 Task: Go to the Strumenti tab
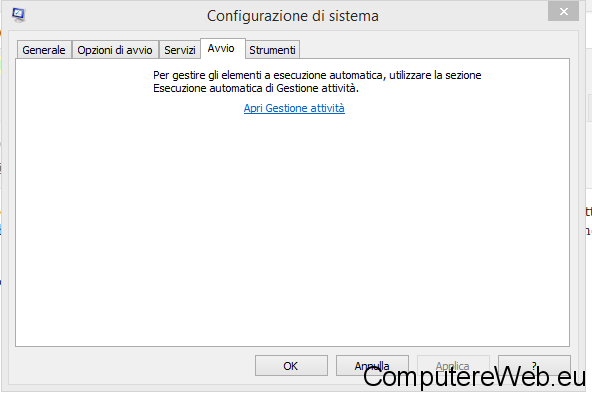272,50
